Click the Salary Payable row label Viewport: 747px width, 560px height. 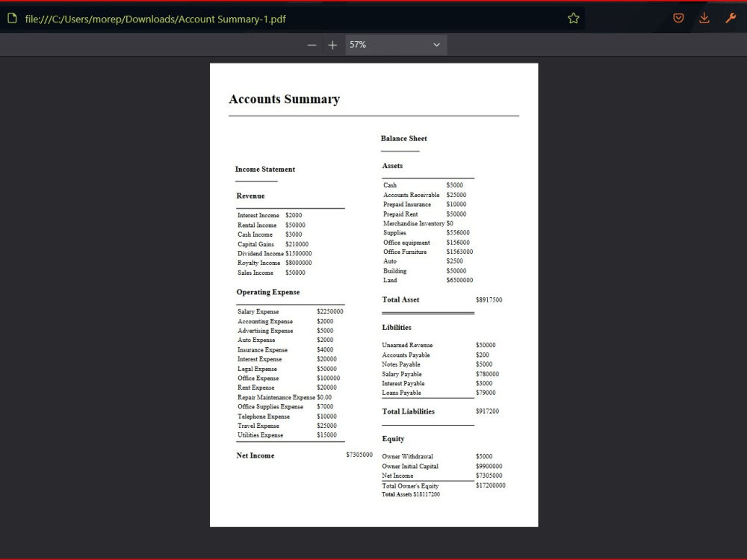pos(402,374)
